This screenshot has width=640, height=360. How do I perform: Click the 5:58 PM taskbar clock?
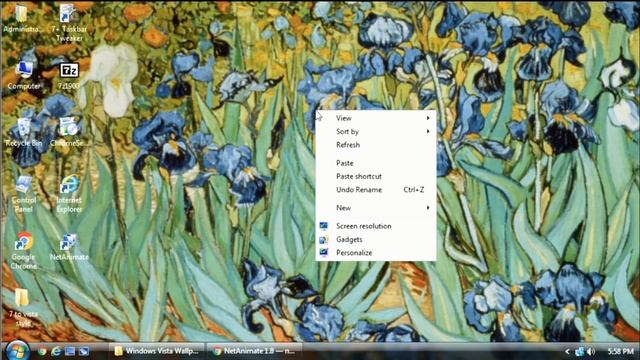[x=620, y=351]
